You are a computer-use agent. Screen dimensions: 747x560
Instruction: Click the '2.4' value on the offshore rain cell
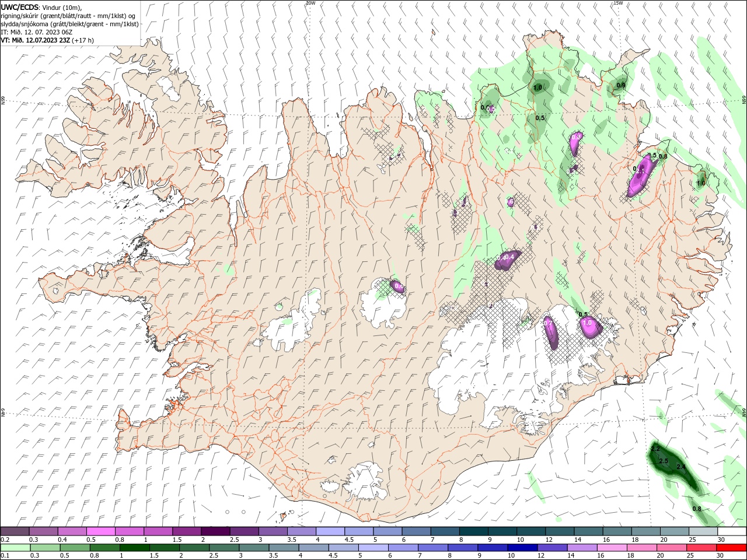681,467
